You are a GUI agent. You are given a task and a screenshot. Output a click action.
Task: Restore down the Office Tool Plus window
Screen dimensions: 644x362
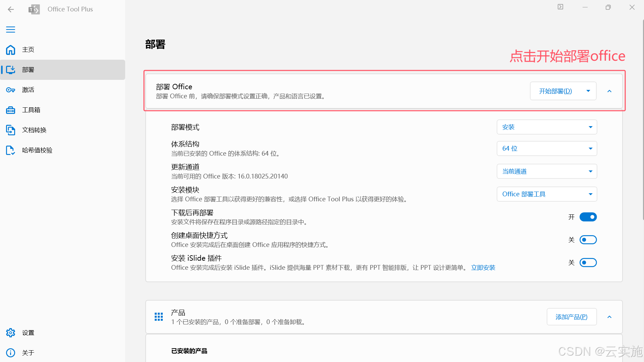click(x=608, y=7)
